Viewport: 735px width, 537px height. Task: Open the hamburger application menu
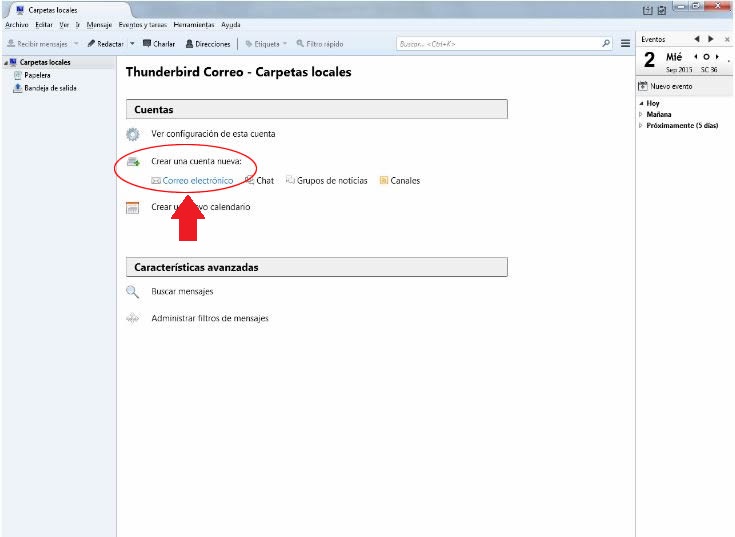pyautogui.click(x=625, y=43)
